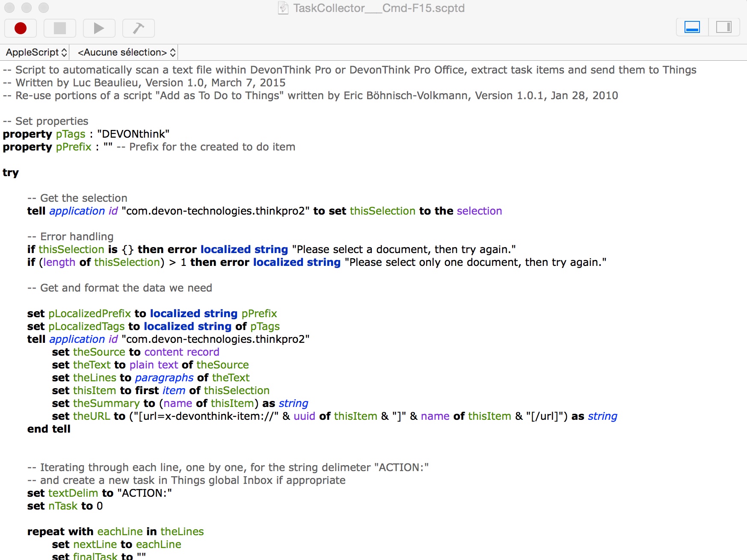Click the "end tell" line in the script
Image resolution: width=747 pixels, height=560 pixels.
49,429
